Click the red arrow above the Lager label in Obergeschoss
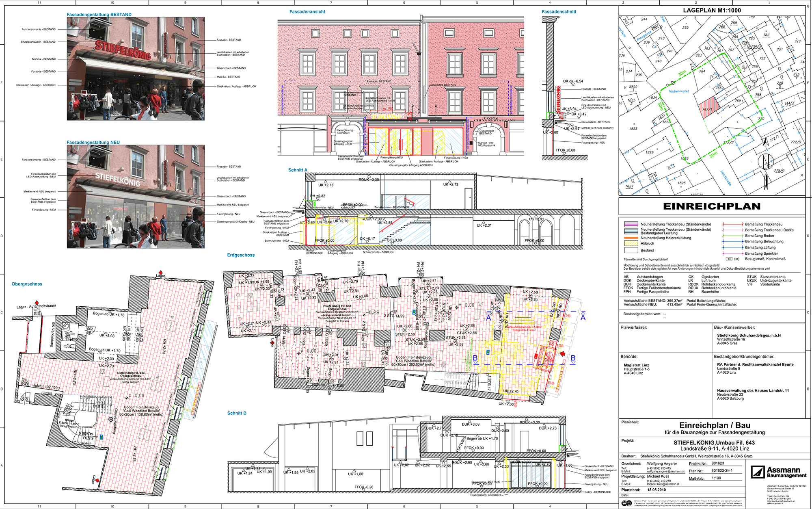812x509 pixels. pos(160,272)
